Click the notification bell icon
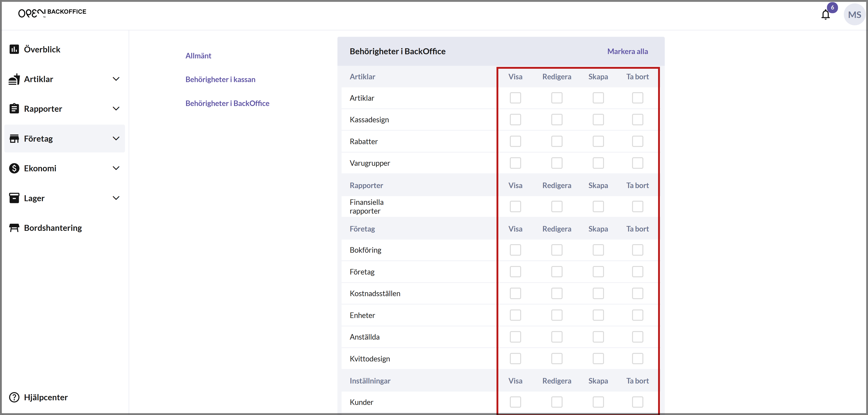This screenshot has height=415, width=868. [x=825, y=15]
